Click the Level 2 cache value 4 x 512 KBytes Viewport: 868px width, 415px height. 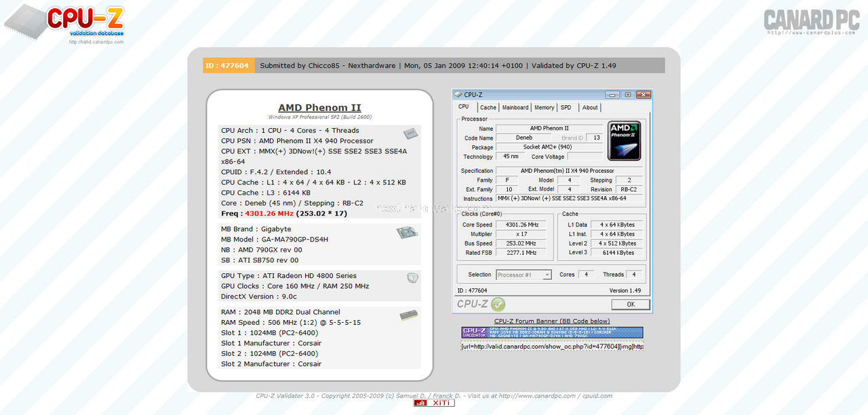click(617, 243)
